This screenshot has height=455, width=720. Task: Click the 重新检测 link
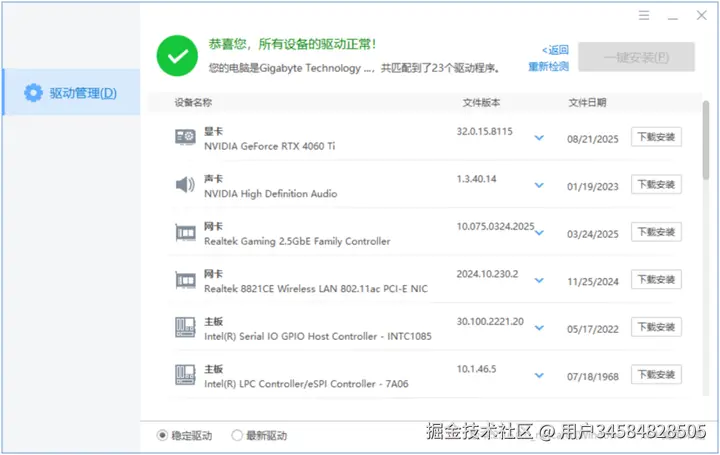tap(548, 67)
